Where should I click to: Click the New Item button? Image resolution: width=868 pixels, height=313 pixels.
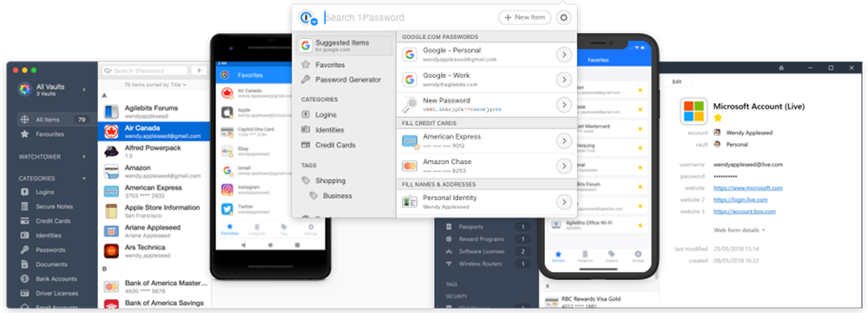(524, 17)
